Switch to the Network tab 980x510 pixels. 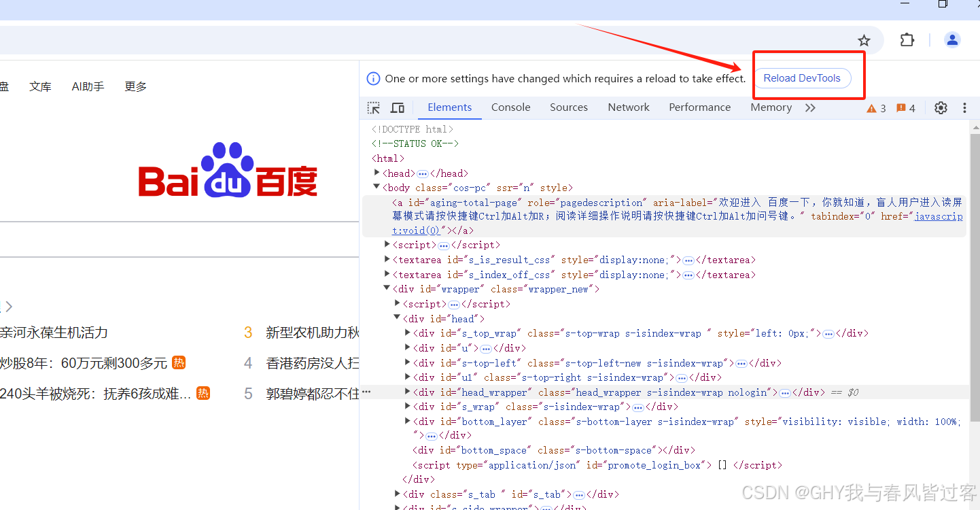[629, 107]
